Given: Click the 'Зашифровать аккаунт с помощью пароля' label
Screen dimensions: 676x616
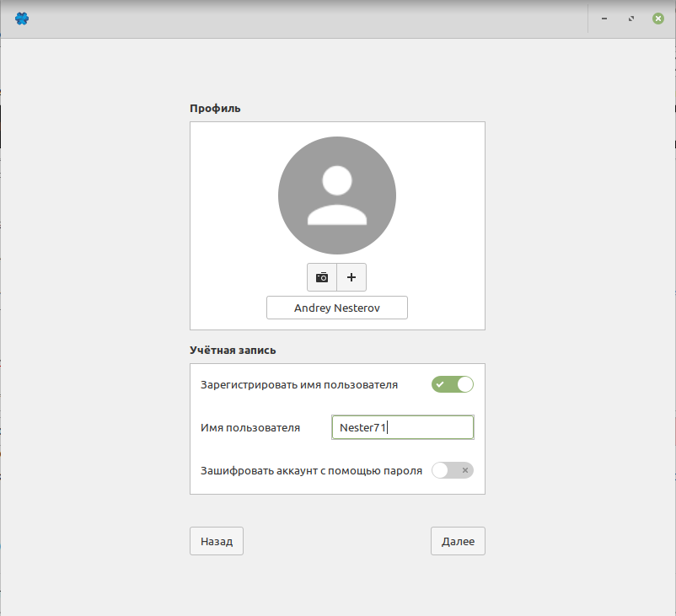Looking at the screenshot, I should pos(311,471).
